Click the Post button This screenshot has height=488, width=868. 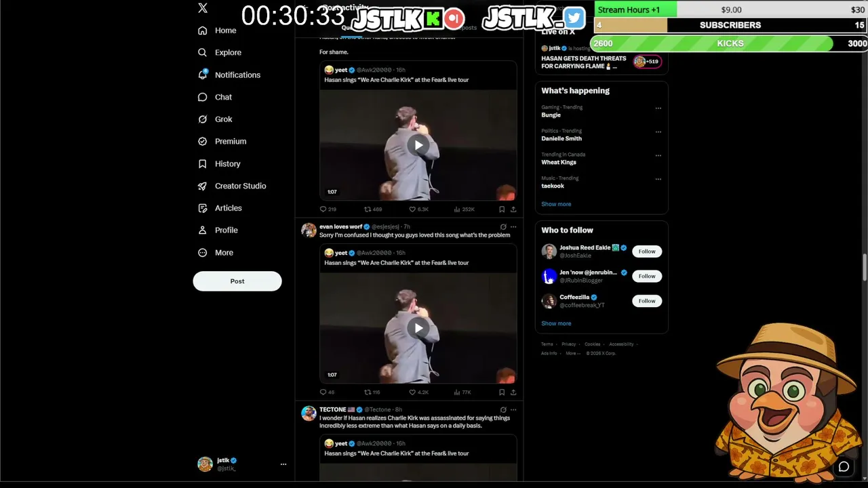point(237,281)
